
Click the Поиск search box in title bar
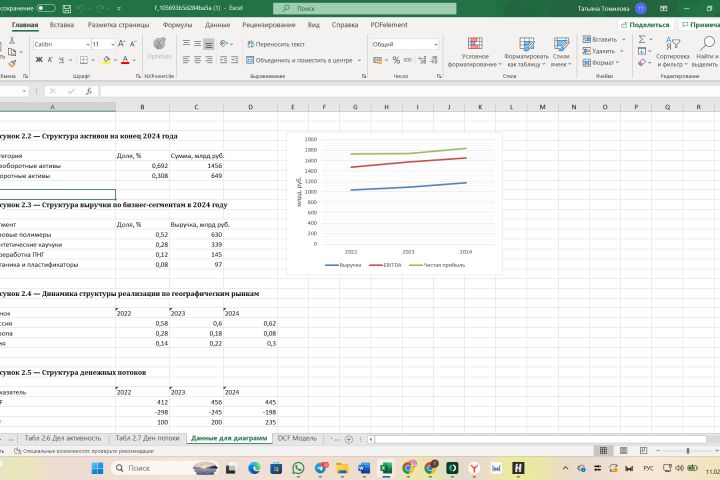point(365,8)
